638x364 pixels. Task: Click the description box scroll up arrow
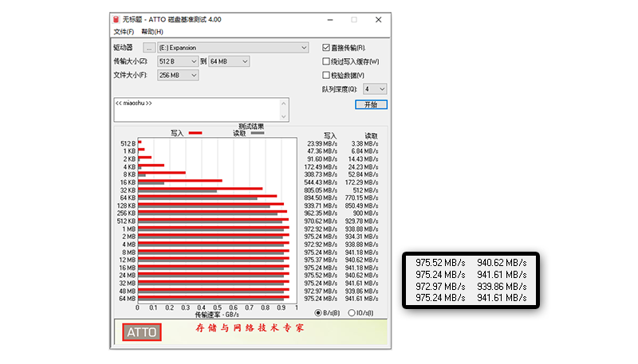284,104
